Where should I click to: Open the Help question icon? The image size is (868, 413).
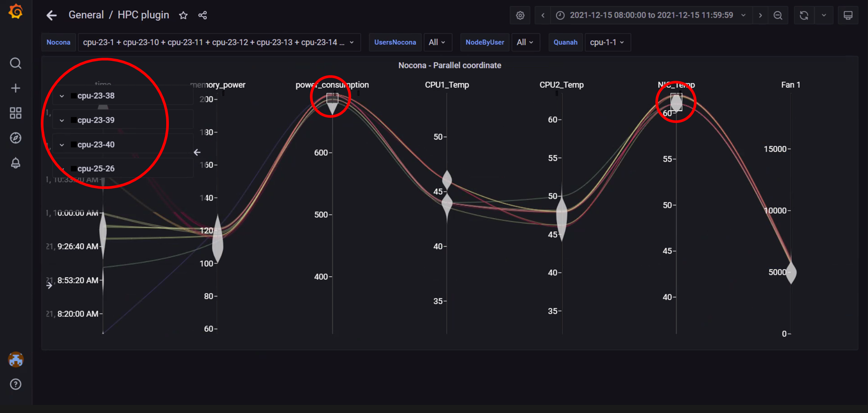point(16,384)
